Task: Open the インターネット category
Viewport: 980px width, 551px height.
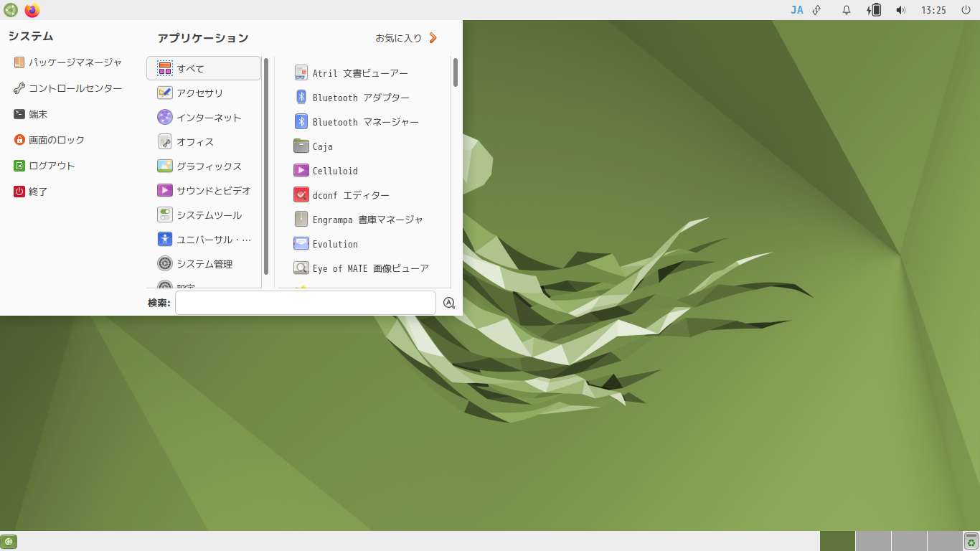Action: coord(204,117)
